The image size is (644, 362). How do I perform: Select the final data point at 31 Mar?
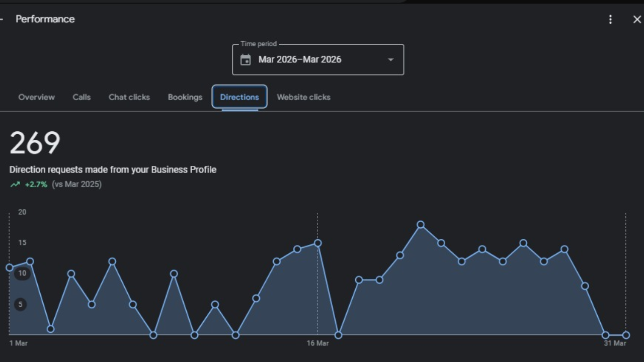tap(626, 335)
